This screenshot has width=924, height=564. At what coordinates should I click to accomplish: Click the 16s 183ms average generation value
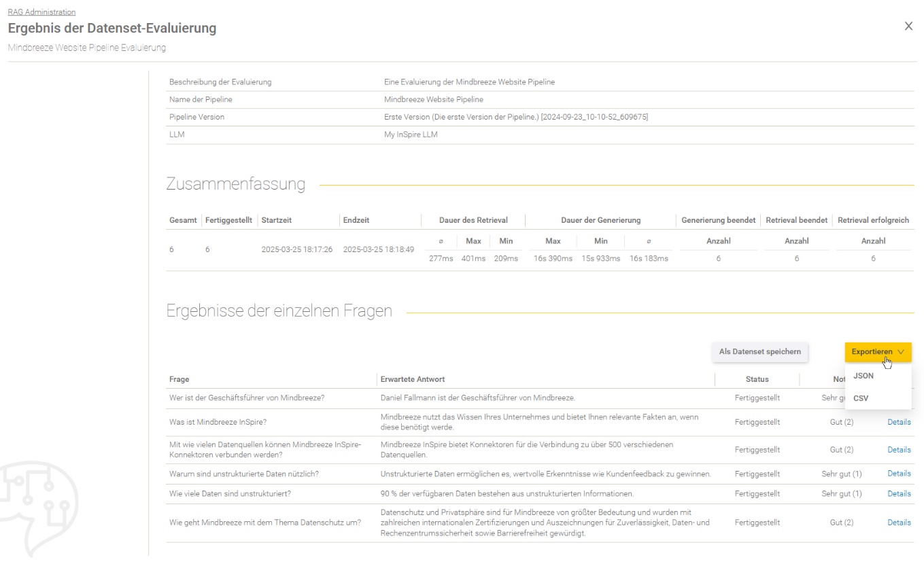coord(649,259)
